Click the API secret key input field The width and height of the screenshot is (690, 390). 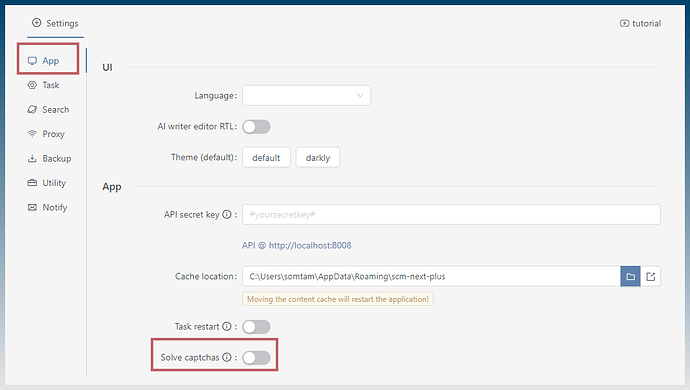pos(451,214)
